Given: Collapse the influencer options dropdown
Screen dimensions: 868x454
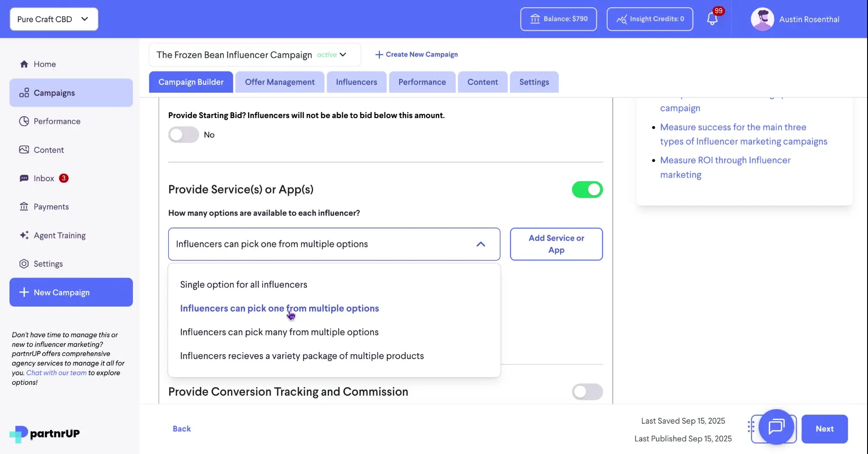Looking at the screenshot, I should click(x=481, y=244).
